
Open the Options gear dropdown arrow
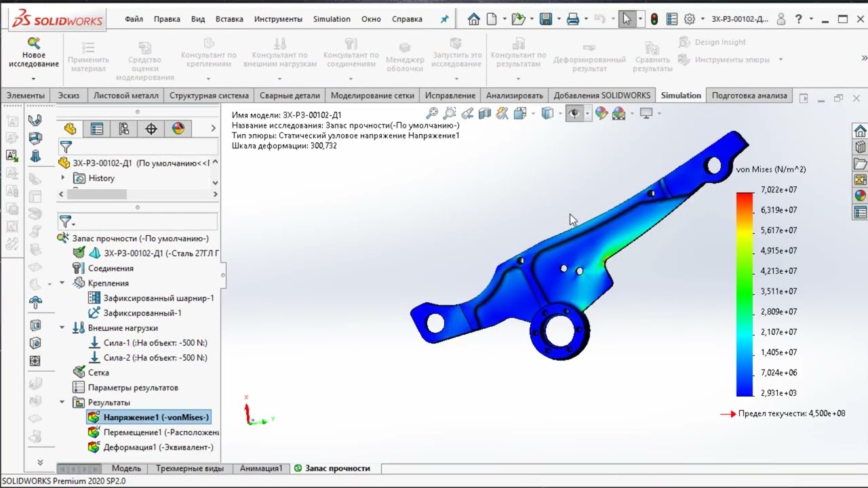tap(702, 20)
